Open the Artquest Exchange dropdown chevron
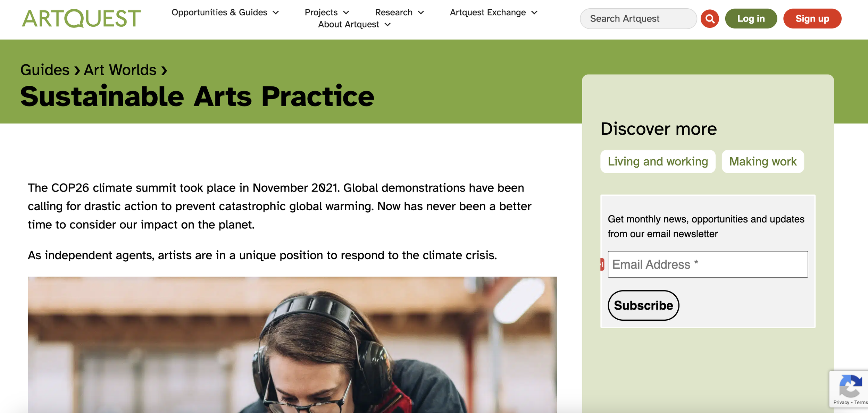This screenshot has height=413, width=868. (x=534, y=13)
